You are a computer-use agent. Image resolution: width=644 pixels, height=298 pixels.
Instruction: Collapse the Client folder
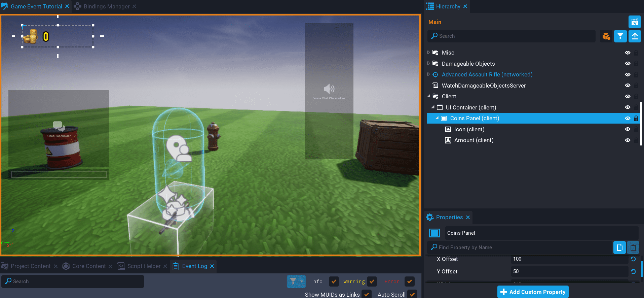pos(429,96)
